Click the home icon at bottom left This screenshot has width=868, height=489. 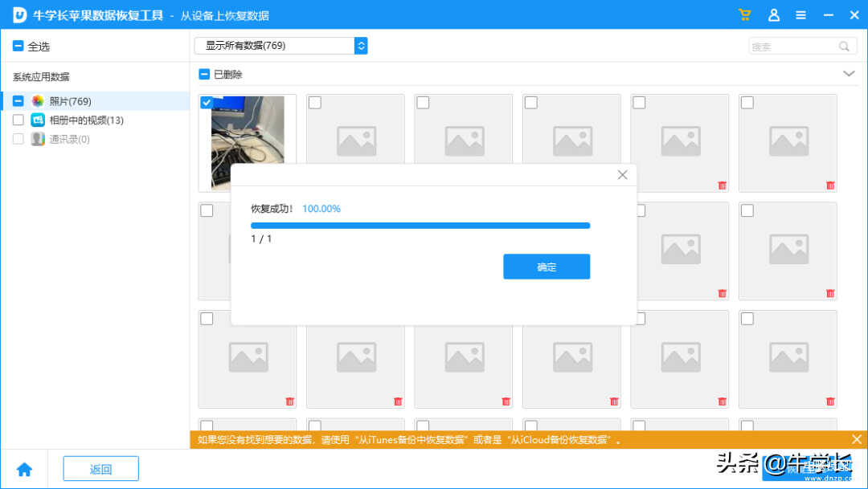pos(24,470)
